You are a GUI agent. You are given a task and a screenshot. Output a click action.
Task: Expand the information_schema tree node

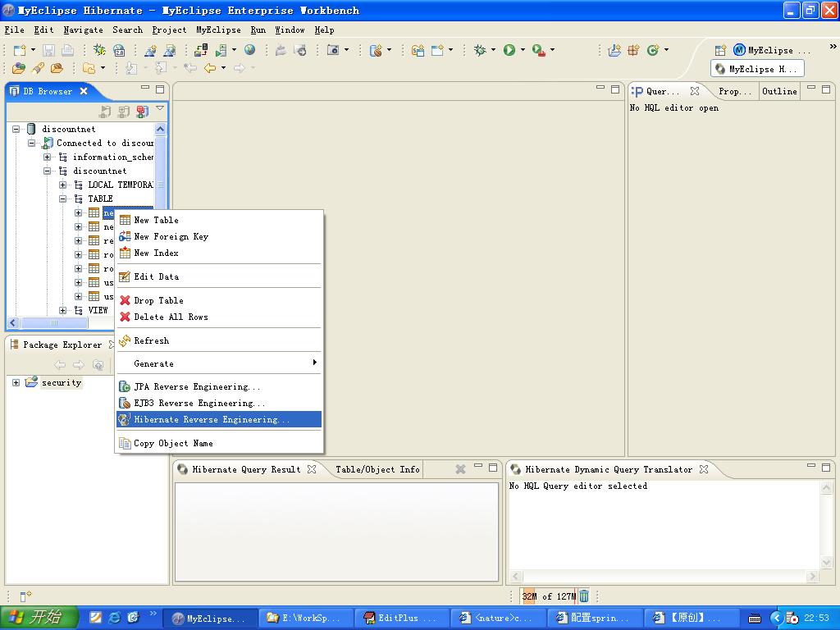(x=47, y=157)
